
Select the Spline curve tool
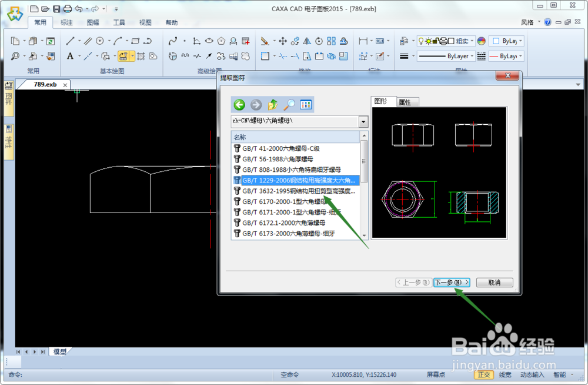point(173,41)
